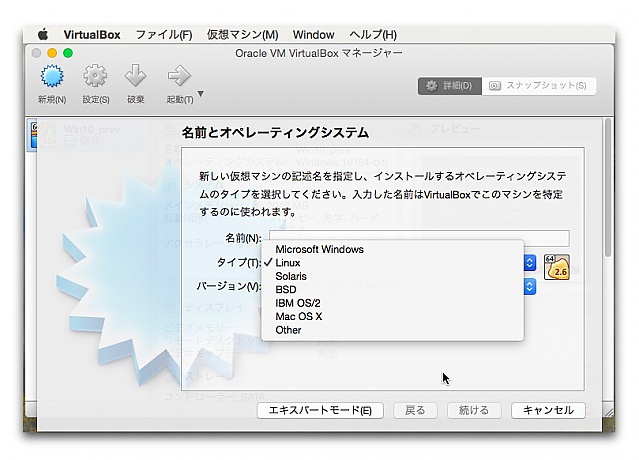The height and width of the screenshot is (460, 639).
Task: Open Settings (設定) gear icon in toolbar
Action: point(95,77)
